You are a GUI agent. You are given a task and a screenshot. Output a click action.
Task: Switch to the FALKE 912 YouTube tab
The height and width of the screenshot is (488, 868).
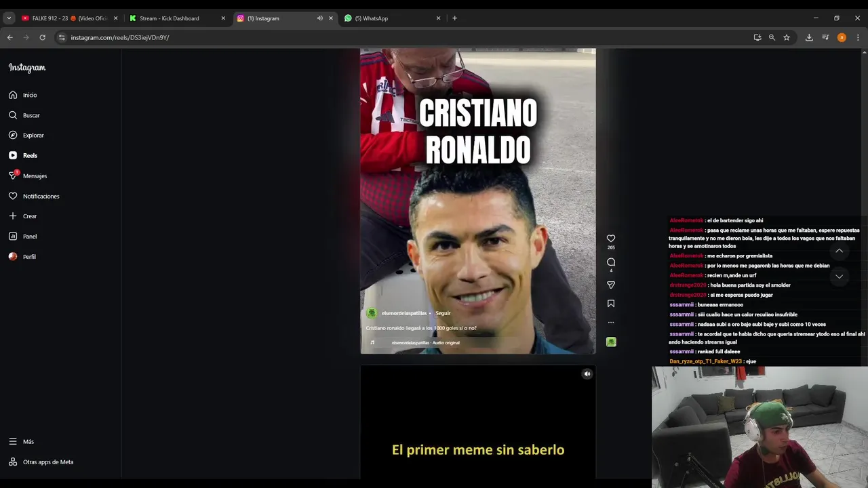69,18
